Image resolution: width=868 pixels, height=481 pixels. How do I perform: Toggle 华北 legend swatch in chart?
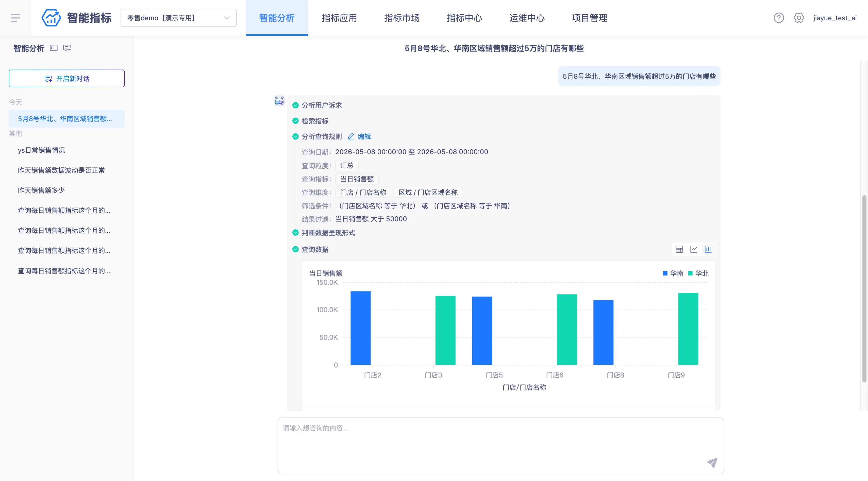pos(690,273)
